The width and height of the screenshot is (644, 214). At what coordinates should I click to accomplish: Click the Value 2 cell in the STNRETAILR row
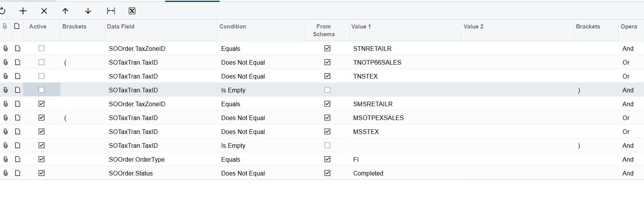(518, 48)
